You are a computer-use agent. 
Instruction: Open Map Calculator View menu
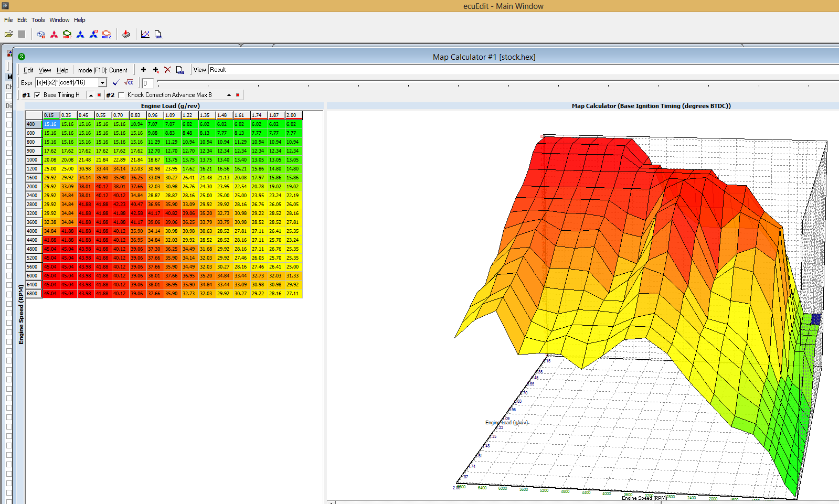45,70
